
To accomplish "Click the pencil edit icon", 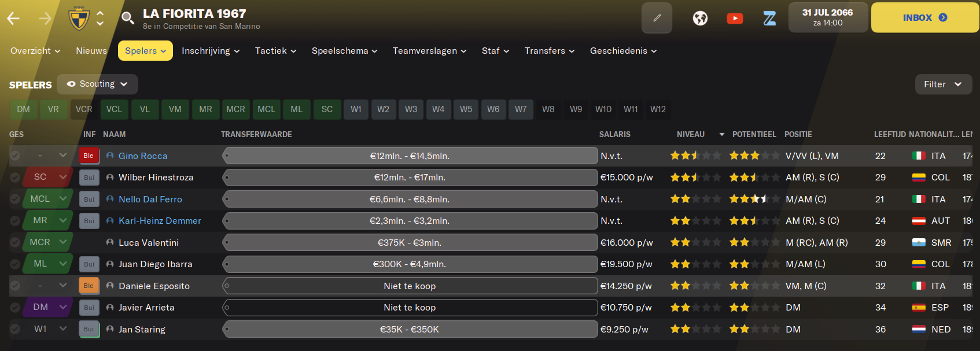I will (x=657, y=18).
